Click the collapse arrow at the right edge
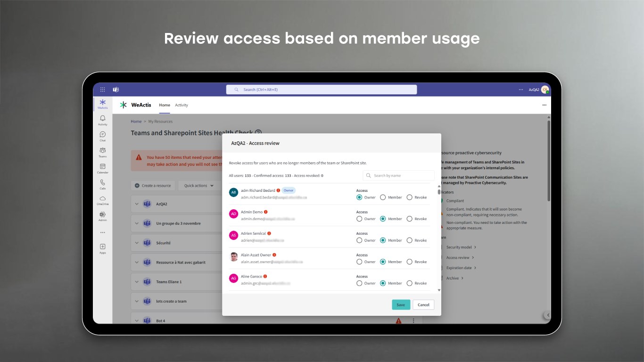Viewport: 644px width, 362px height. pyautogui.click(x=547, y=315)
